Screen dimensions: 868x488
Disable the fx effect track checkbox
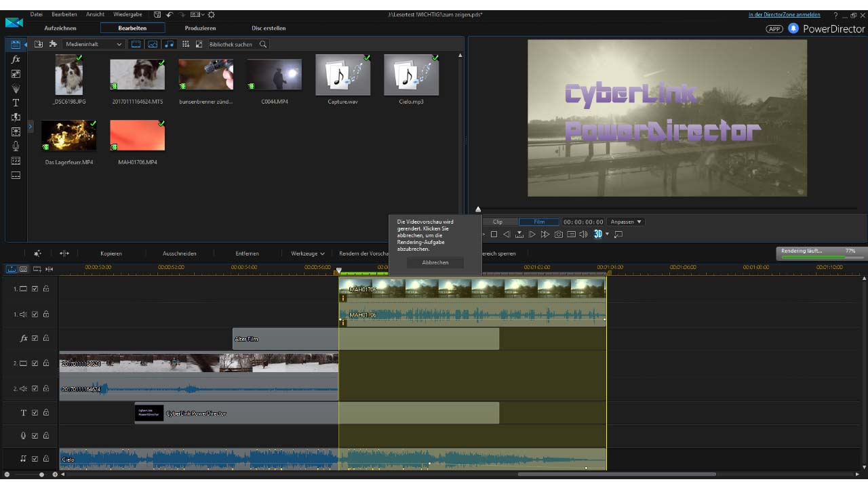click(x=35, y=338)
